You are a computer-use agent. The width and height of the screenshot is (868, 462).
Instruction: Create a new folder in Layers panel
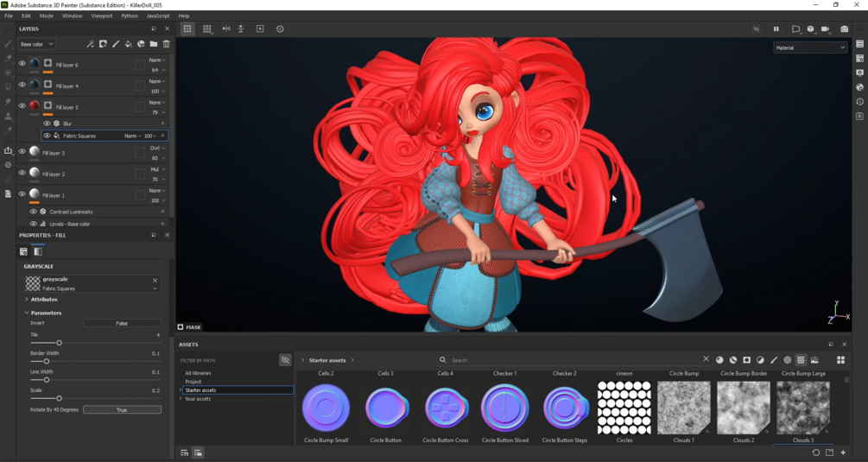[154, 44]
